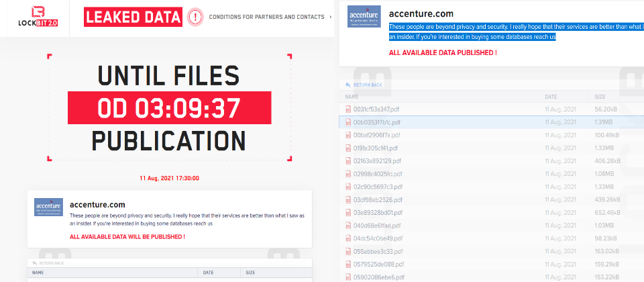Open file name 03e89328bd01.pdf
The width and height of the screenshot is (644, 282).
click(x=378, y=213)
